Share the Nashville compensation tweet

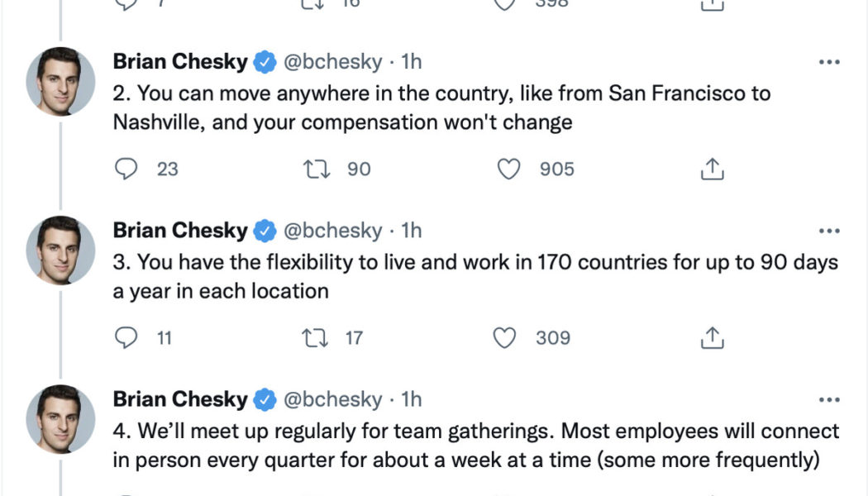[712, 169]
